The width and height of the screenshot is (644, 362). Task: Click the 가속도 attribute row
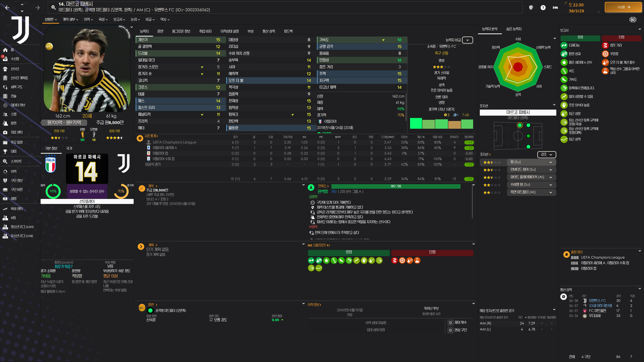[x=362, y=40]
